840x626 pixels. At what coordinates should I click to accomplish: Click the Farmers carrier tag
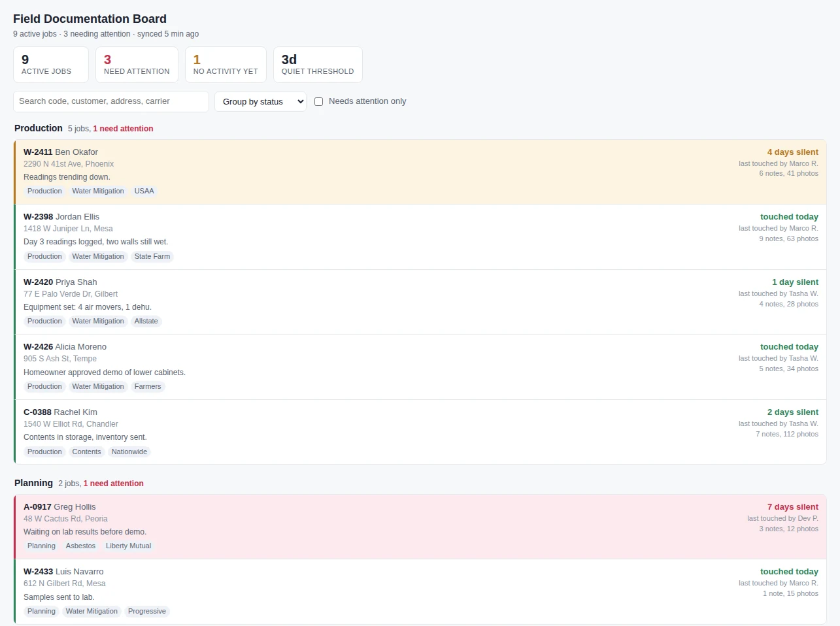click(148, 387)
